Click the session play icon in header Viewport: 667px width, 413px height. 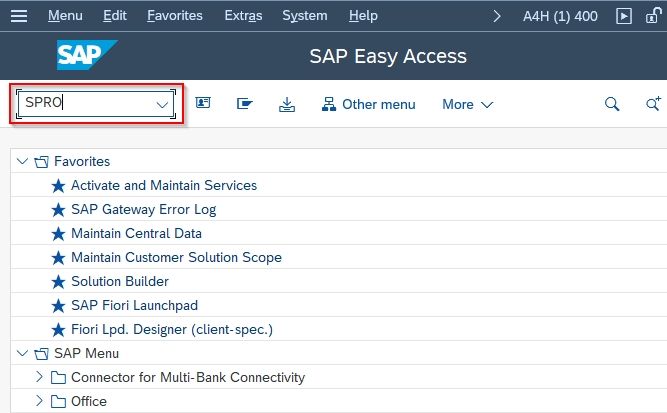click(x=624, y=16)
